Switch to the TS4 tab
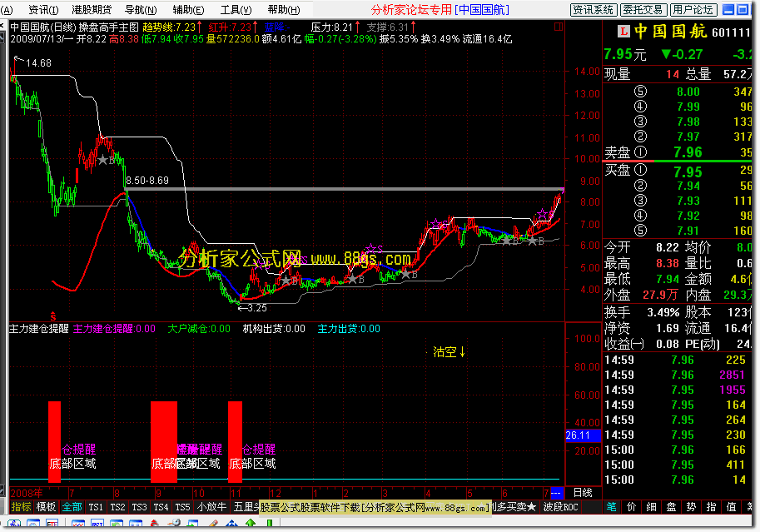 click(161, 507)
